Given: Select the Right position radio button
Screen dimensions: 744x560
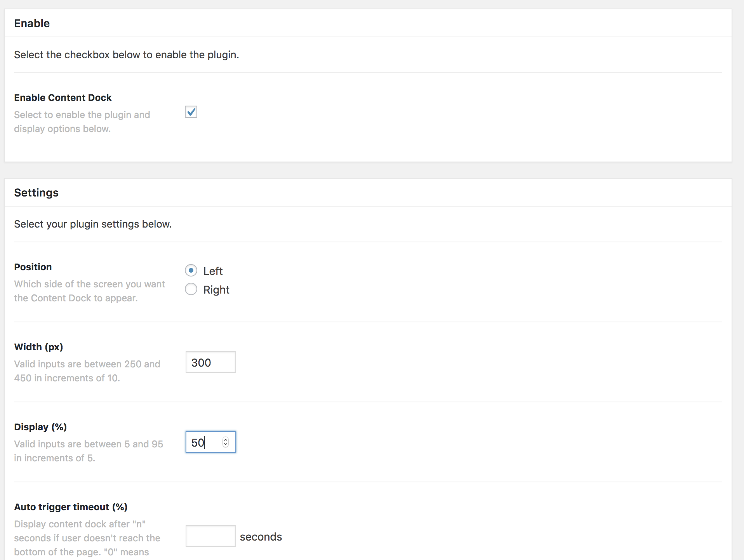Looking at the screenshot, I should tap(191, 289).
